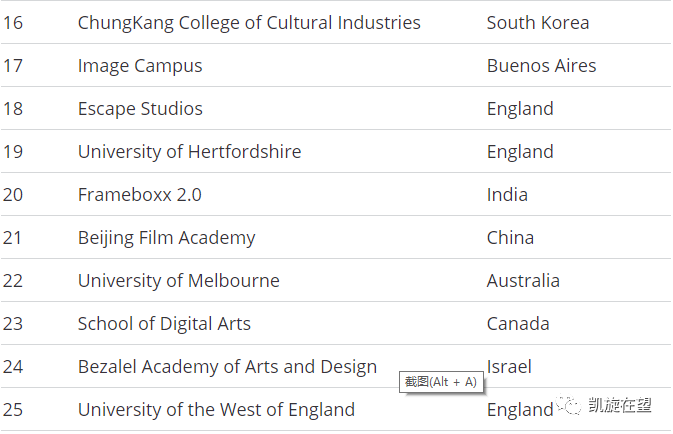
Task: Click the Image Campus school name
Action: click(140, 66)
